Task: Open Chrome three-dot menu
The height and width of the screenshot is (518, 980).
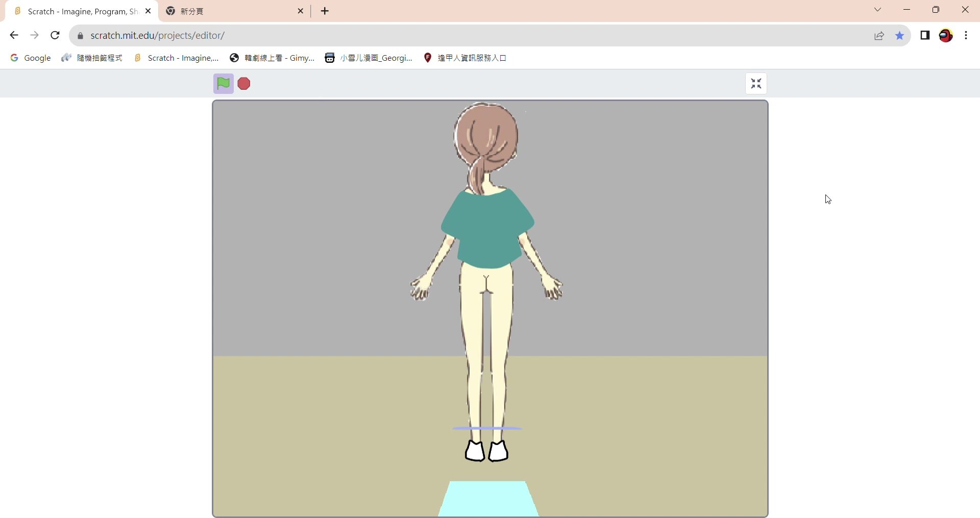Action: click(966, 35)
